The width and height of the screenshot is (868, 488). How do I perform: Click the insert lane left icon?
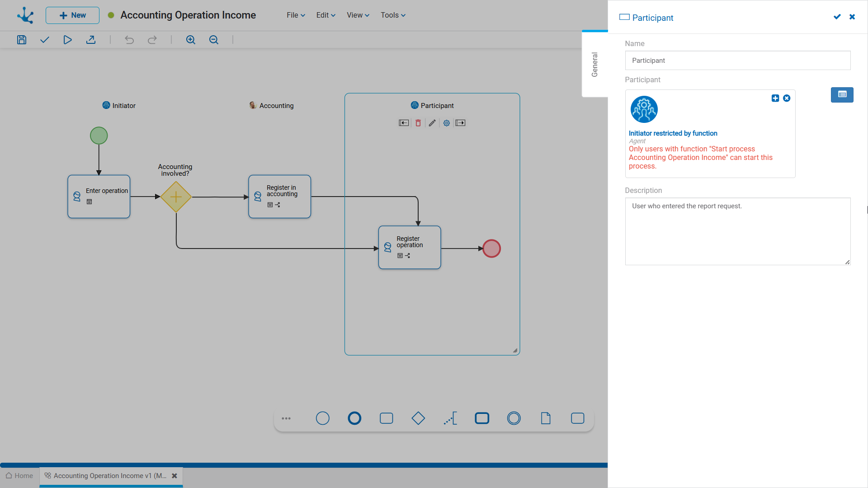point(404,123)
